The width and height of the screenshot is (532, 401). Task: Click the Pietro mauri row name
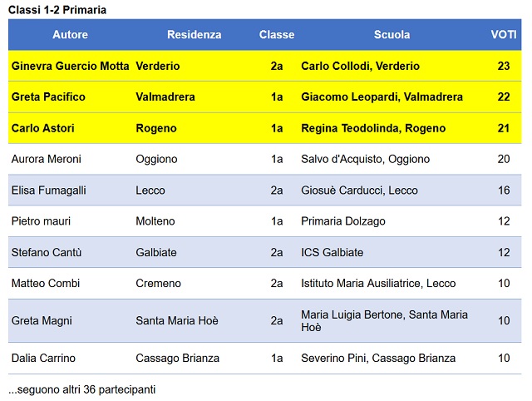(x=41, y=221)
